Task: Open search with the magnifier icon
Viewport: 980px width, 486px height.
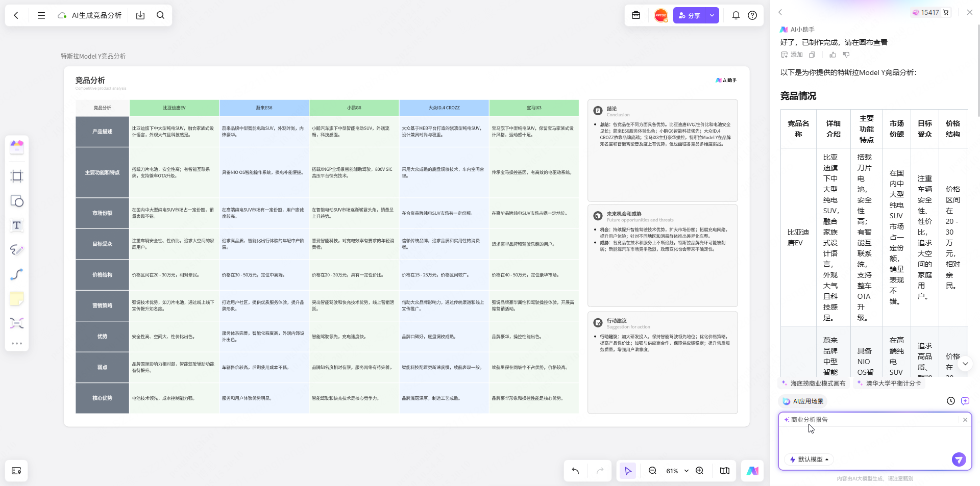Action: click(160, 15)
